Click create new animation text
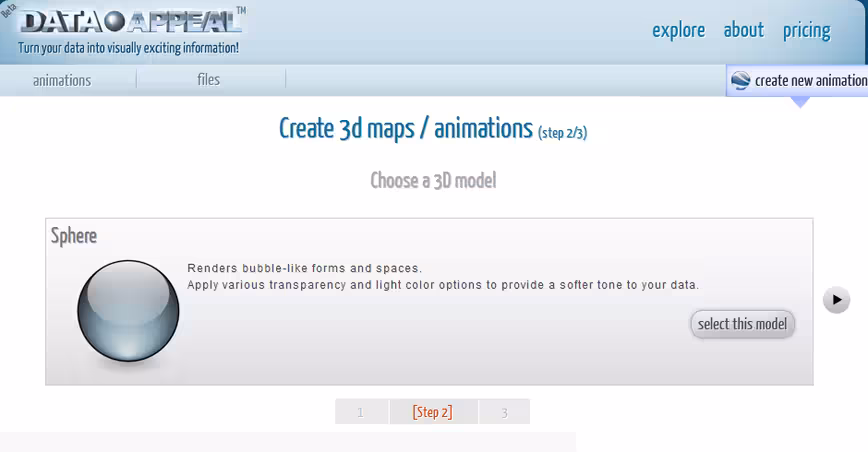 pos(811,81)
